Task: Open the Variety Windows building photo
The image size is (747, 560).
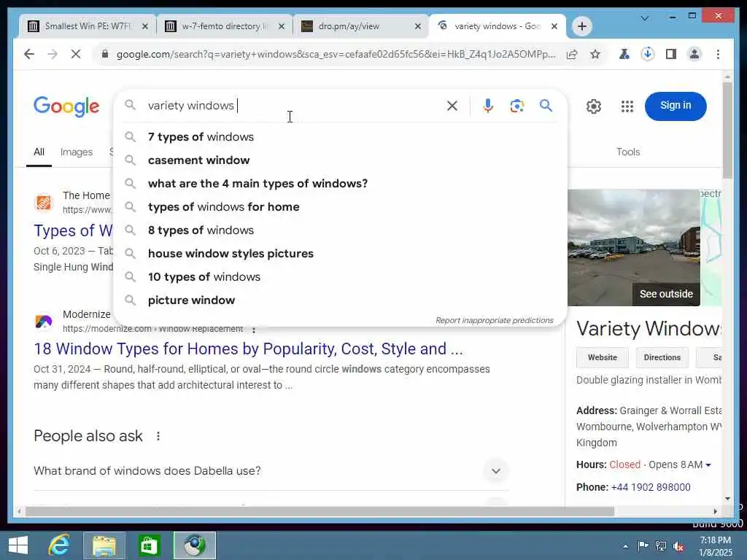Action: coord(634,248)
